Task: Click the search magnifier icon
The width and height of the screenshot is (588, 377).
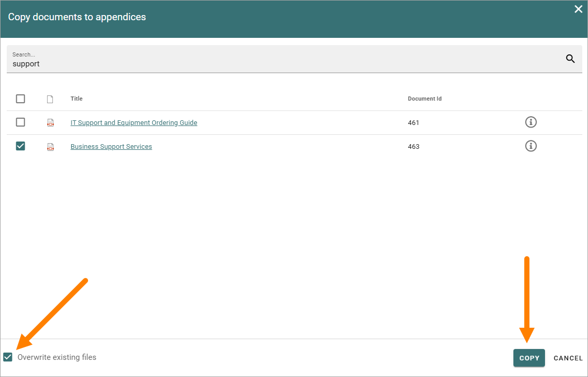Action: [x=570, y=59]
